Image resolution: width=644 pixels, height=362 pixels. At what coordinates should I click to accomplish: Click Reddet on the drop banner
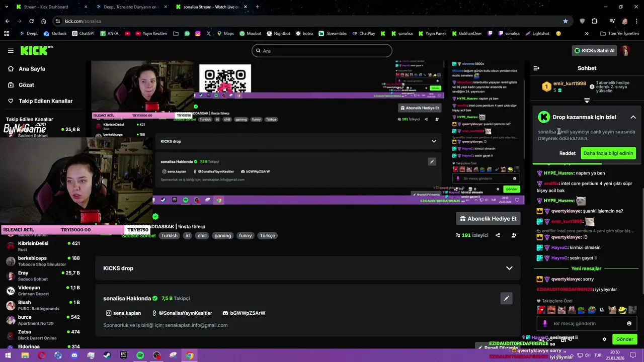tap(567, 153)
